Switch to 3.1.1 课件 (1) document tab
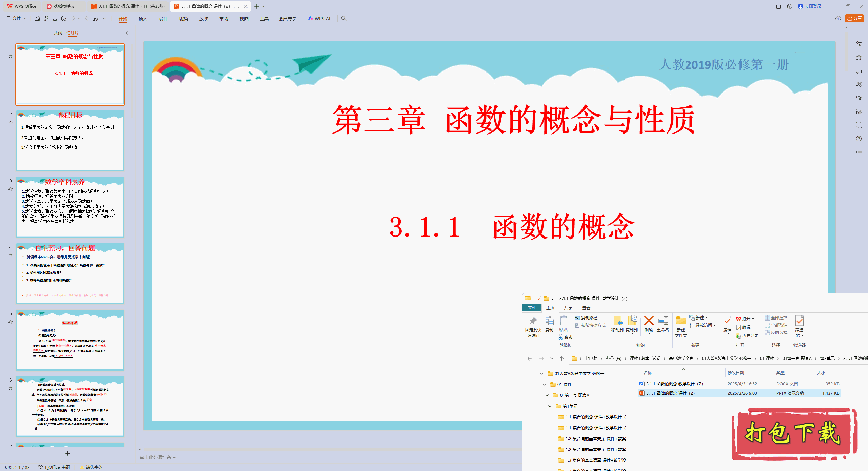The image size is (868, 471). point(128,6)
